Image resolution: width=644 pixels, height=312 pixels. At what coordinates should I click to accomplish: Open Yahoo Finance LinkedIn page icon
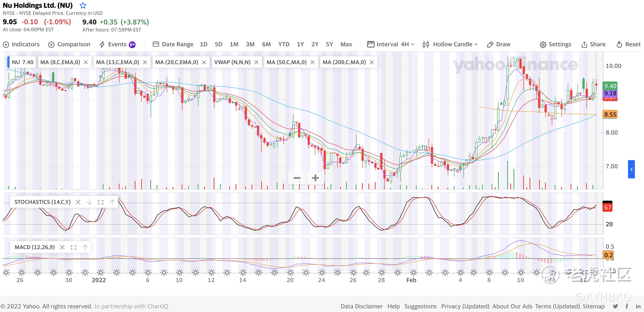(x=638, y=306)
